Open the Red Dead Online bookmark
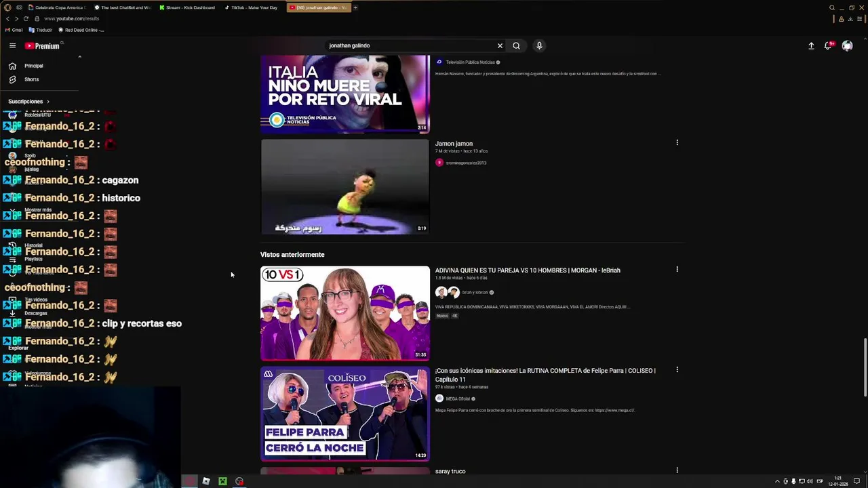This screenshot has width=868, height=488. click(x=81, y=30)
